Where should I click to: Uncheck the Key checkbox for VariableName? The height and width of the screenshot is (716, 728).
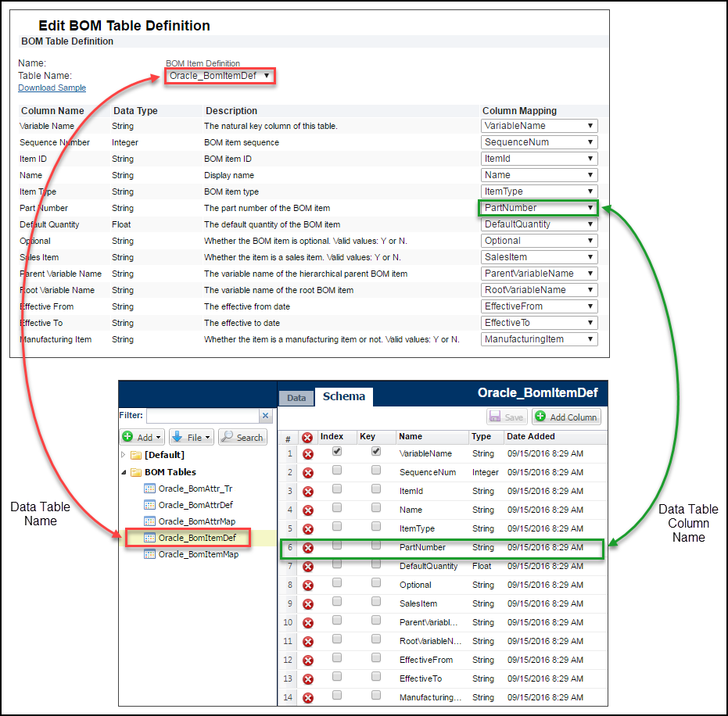pyautogui.click(x=375, y=453)
